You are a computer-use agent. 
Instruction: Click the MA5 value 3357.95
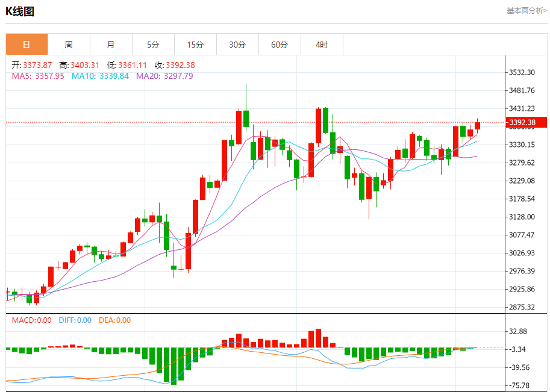coord(49,76)
